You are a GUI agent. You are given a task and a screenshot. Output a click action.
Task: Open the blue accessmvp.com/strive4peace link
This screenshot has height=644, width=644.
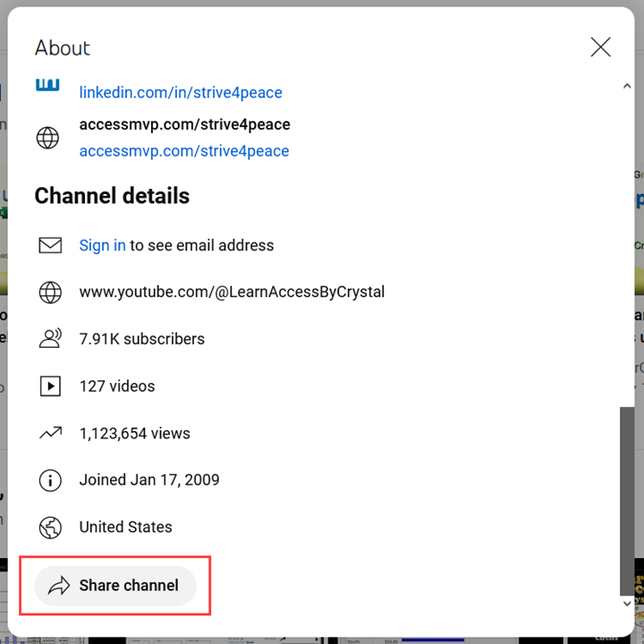pos(184,151)
